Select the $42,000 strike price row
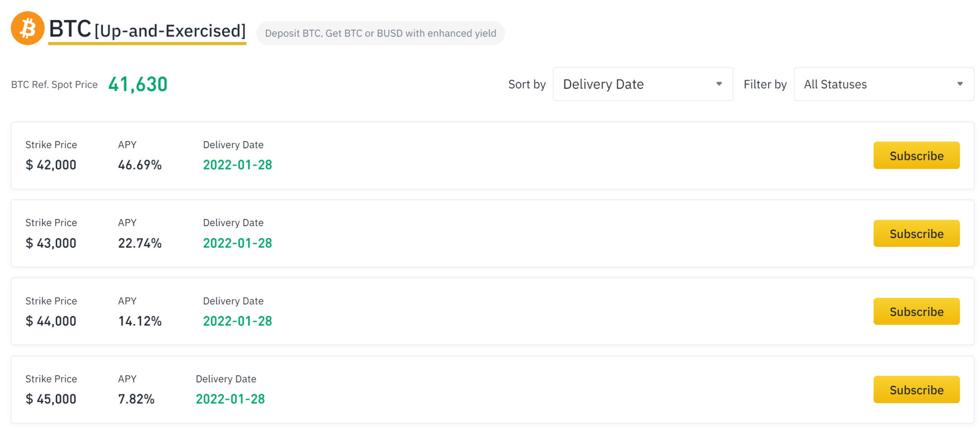 [x=492, y=156]
